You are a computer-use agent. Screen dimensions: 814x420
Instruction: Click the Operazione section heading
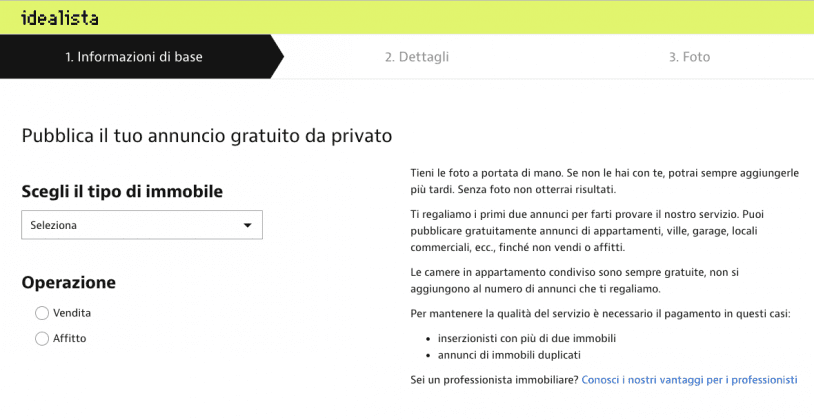pos(69,283)
